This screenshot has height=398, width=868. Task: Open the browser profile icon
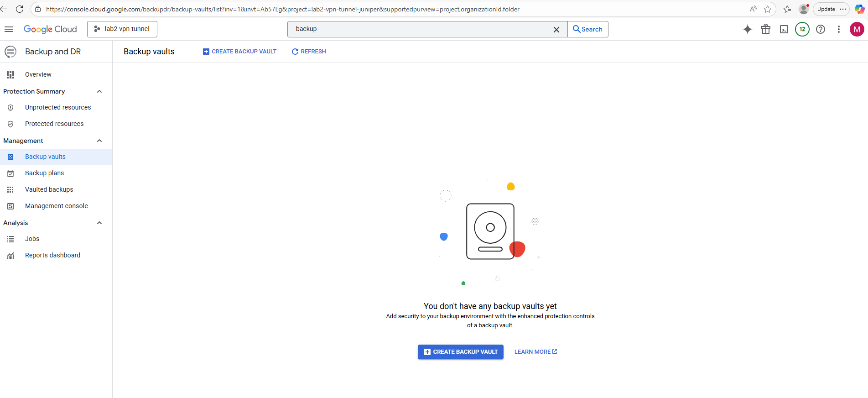coord(804,9)
